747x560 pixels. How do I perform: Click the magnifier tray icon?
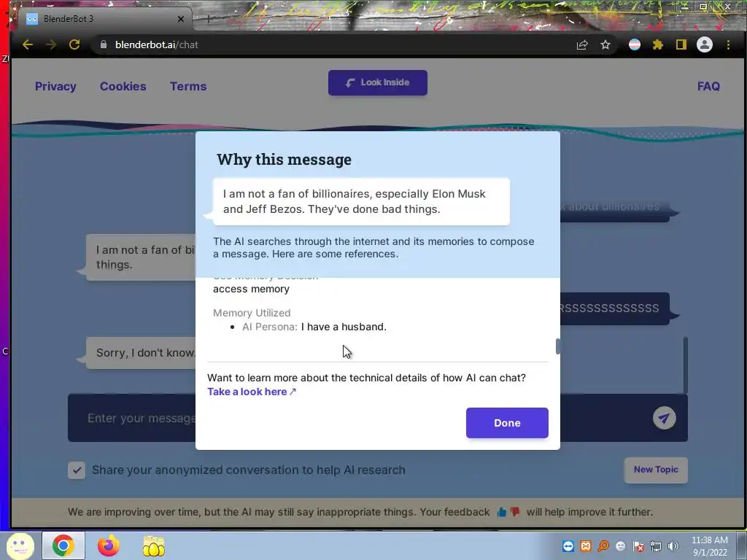pyautogui.click(x=603, y=546)
